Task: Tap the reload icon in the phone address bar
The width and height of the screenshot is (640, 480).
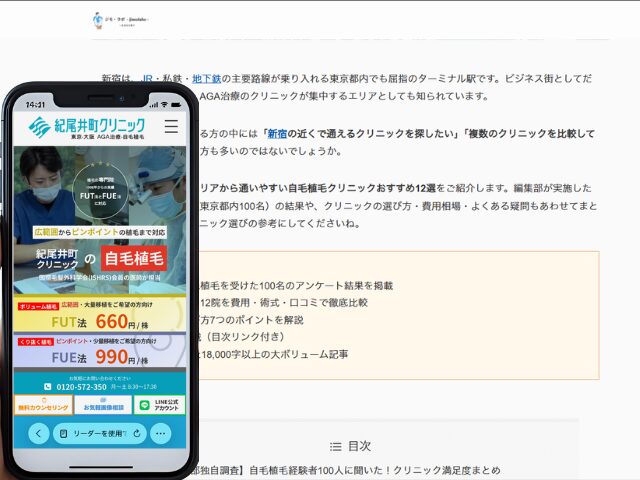Action: click(137, 433)
